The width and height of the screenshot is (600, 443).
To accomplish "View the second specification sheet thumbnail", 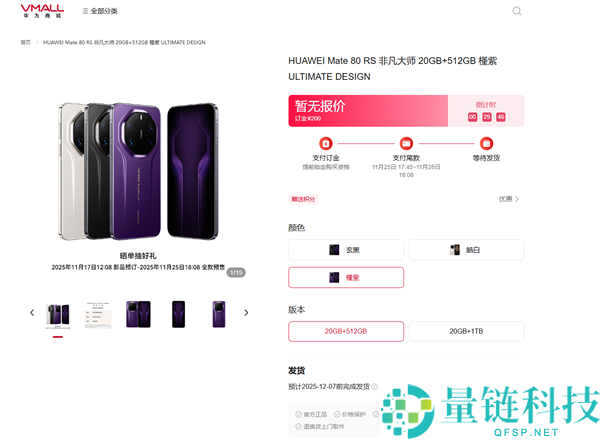I will click(98, 314).
